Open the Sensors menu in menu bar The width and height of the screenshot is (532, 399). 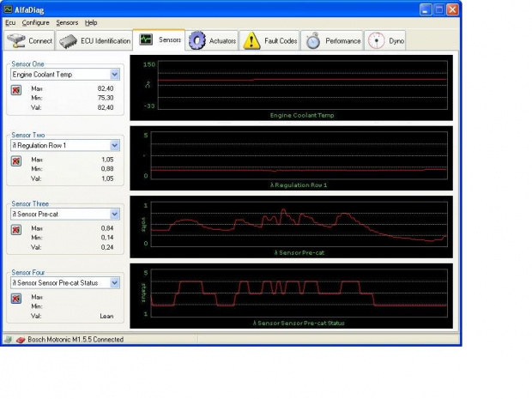coord(67,22)
